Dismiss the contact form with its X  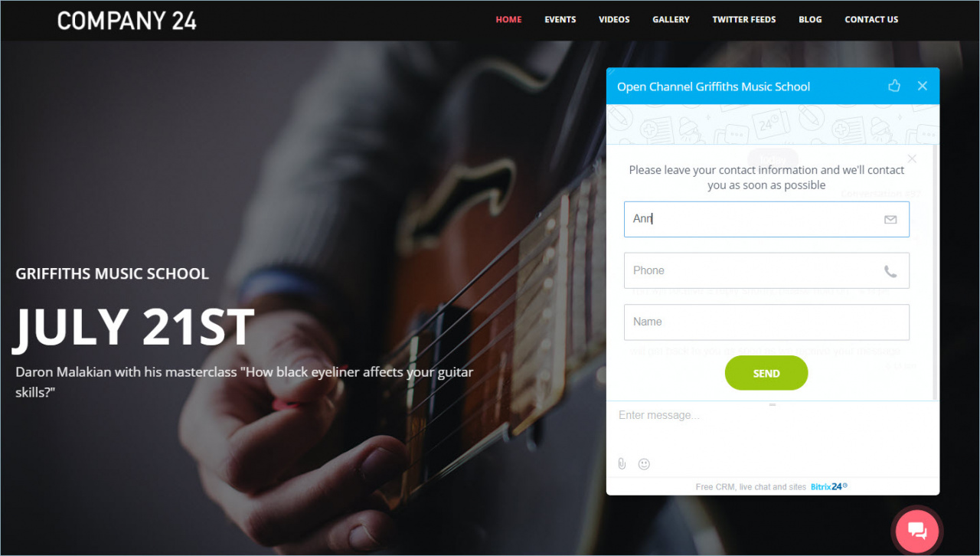click(912, 159)
